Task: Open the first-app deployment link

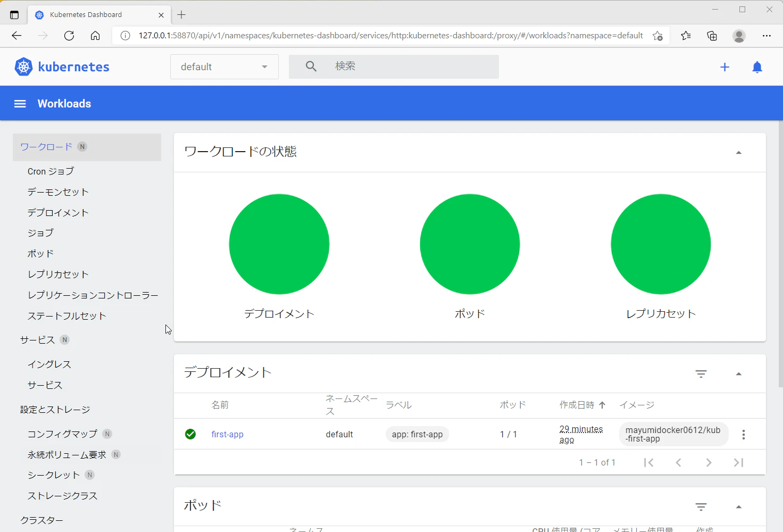Action: (227, 434)
